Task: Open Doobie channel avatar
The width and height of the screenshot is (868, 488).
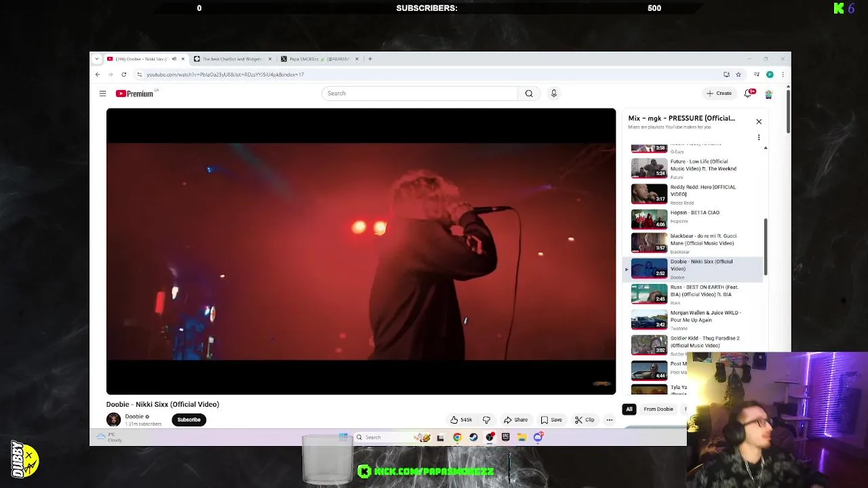Action: 113,420
